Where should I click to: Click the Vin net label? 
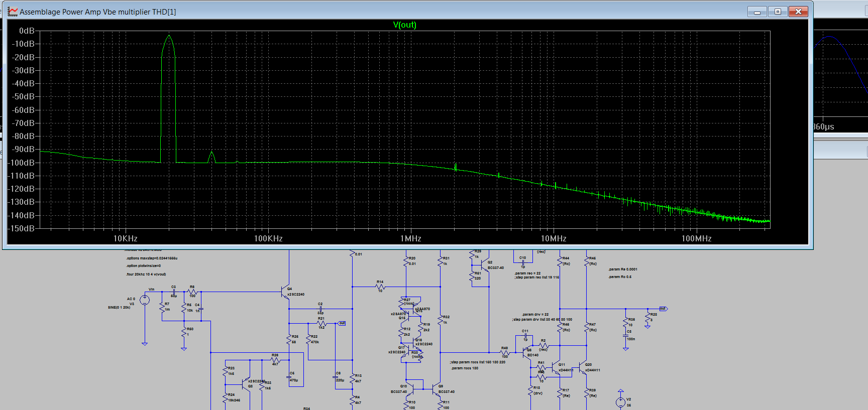click(x=152, y=289)
